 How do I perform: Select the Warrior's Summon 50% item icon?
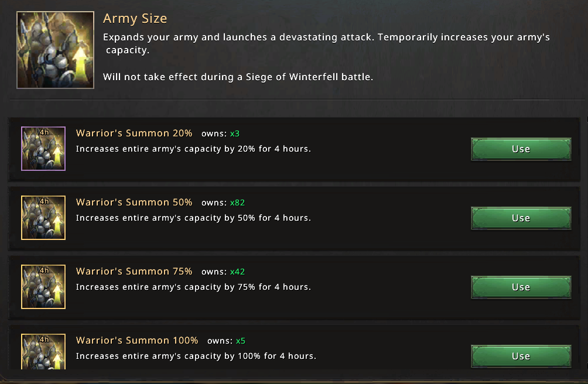point(43,217)
